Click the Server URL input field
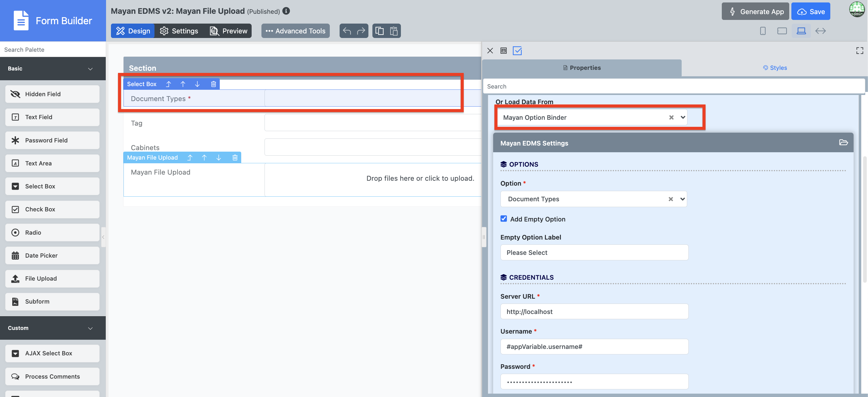 pyautogui.click(x=594, y=312)
